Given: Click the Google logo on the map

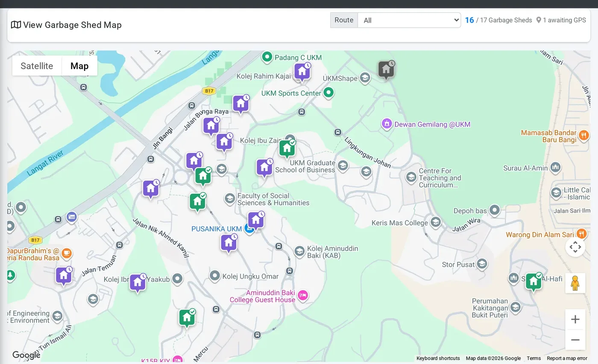Looking at the screenshot, I should [x=26, y=355].
